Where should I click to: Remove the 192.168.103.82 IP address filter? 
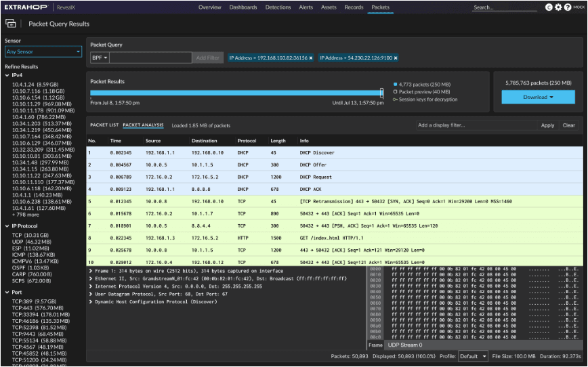point(311,58)
